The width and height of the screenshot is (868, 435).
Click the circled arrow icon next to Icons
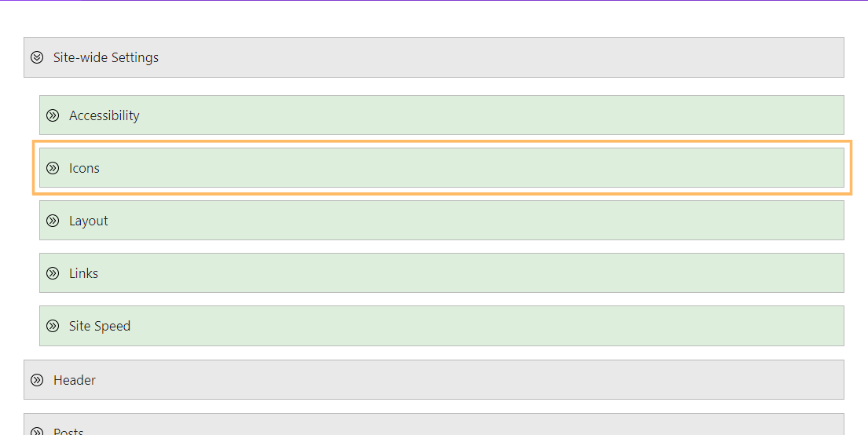pos(53,168)
